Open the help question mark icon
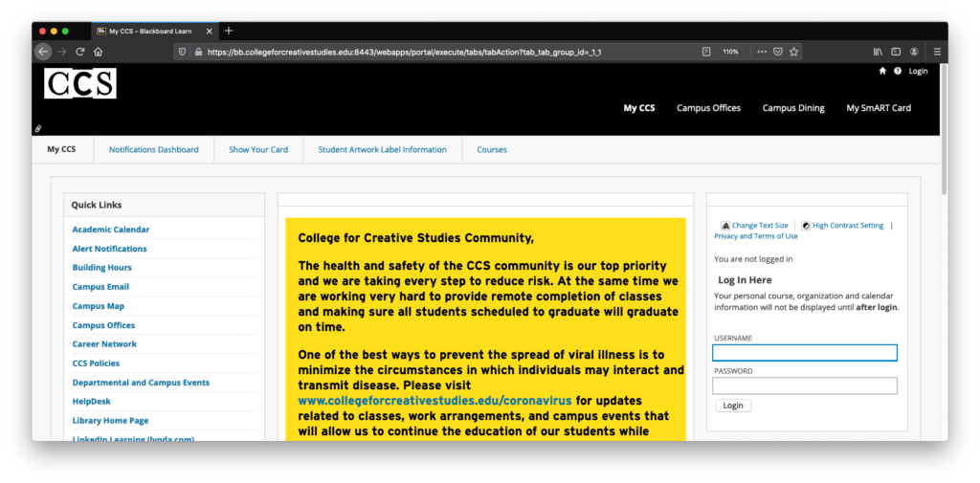This screenshot has width=980, height=483. tap(898, 71)
